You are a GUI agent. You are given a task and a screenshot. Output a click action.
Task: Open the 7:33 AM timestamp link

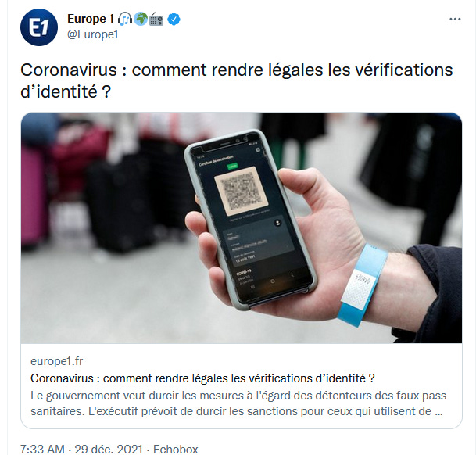point(42,449)
